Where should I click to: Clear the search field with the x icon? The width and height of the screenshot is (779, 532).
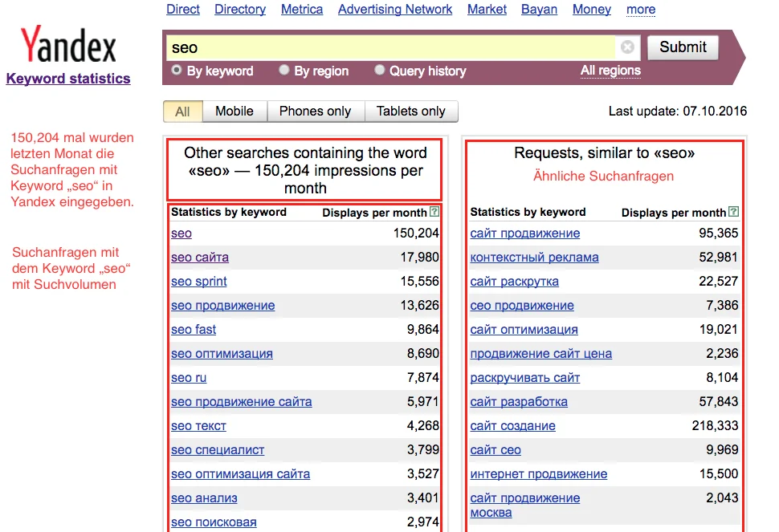point(627,47)
